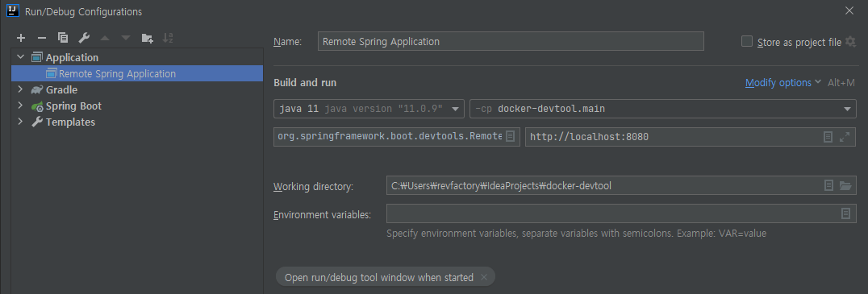Viewport: 868px width, 294px height.
Task: Click the Build and run heading
Action: pos(305,83)
